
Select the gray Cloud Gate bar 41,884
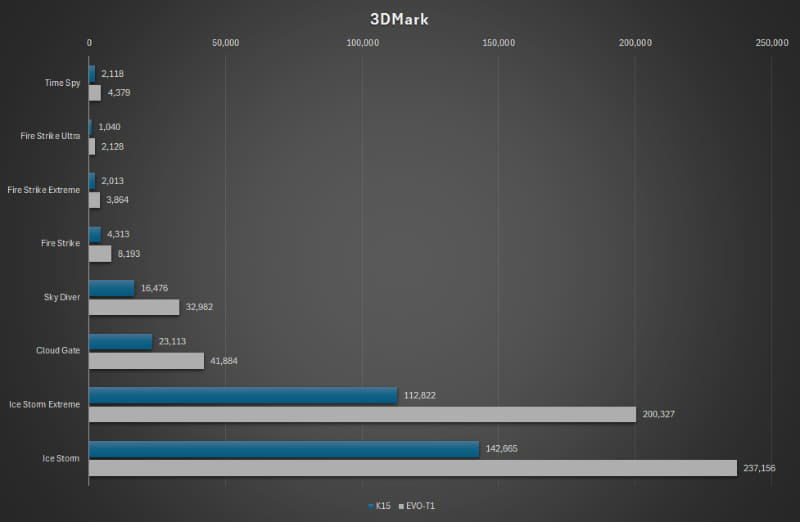click(146, 361)
